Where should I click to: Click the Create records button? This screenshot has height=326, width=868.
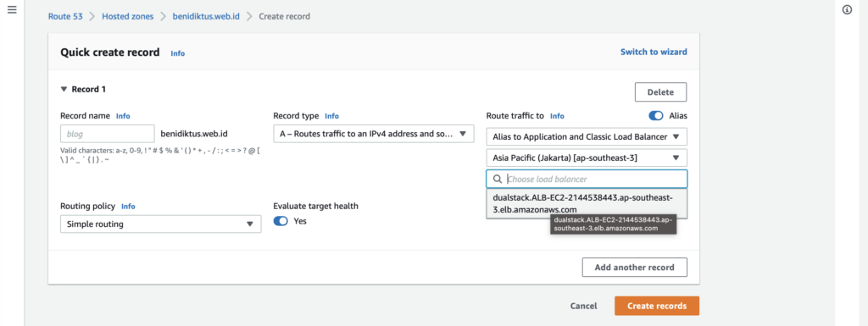(x=657, y=306)
